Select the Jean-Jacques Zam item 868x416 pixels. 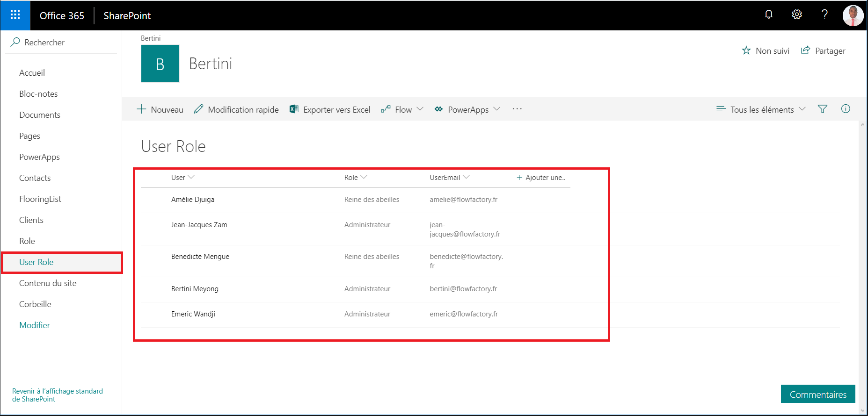point(199,225)
